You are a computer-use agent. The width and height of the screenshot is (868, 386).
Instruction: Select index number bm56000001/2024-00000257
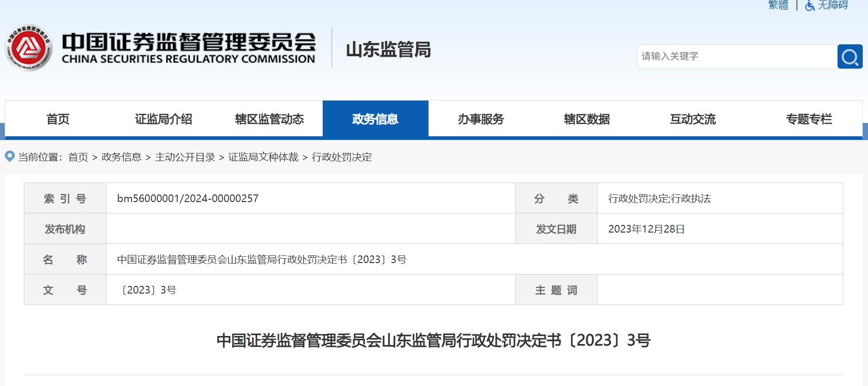point(188,198)
